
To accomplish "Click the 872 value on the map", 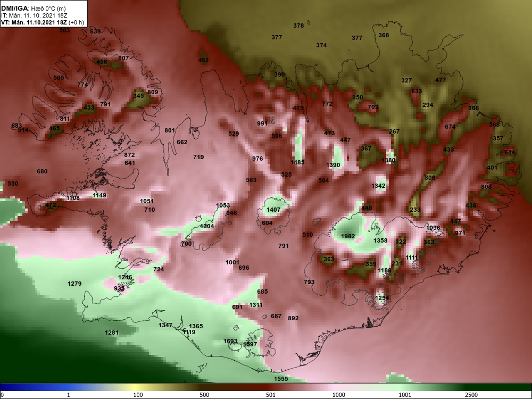I will tap(129, 155).
